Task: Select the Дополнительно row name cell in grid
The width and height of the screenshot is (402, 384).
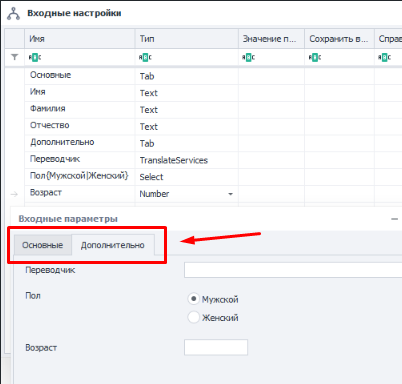Action: (80, 143)
